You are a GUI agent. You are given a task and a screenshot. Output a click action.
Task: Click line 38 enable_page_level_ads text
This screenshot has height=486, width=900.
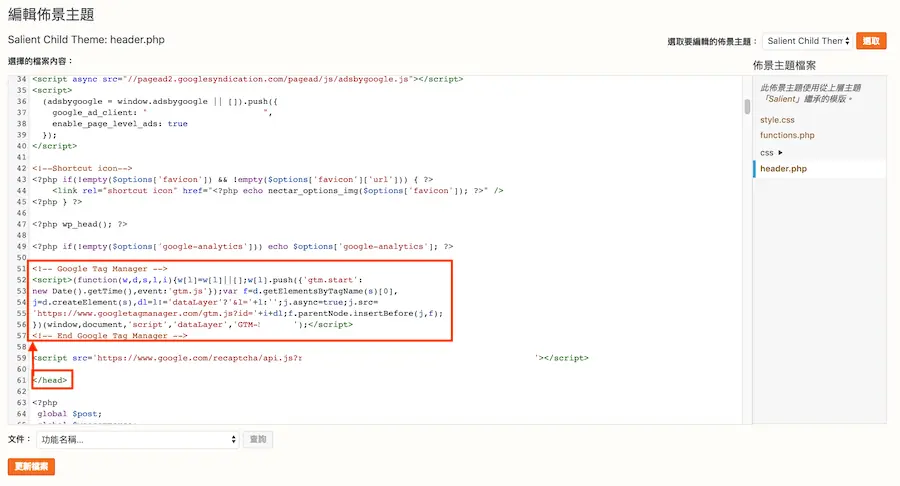pyautogui.click(x=120, y=123)
